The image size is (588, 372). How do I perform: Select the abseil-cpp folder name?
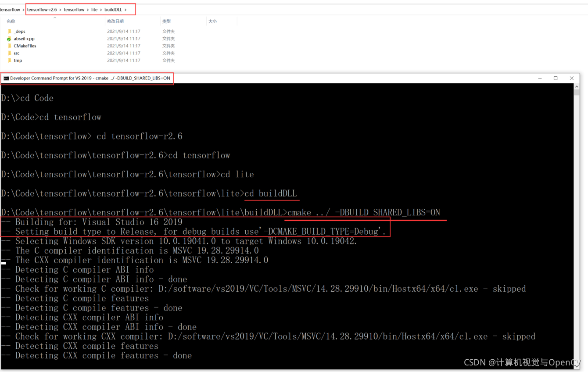tap(24, 39)
